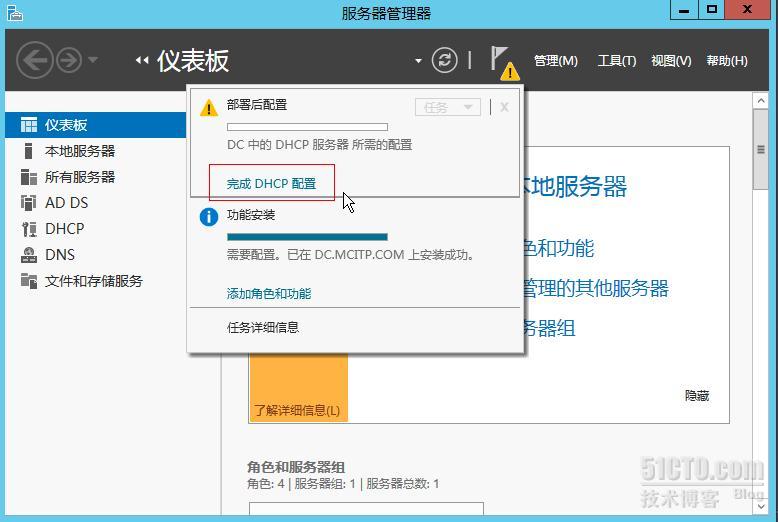Click the 仪表板 breadcrumb title
The image size is (778, 522).
point(193,61)
